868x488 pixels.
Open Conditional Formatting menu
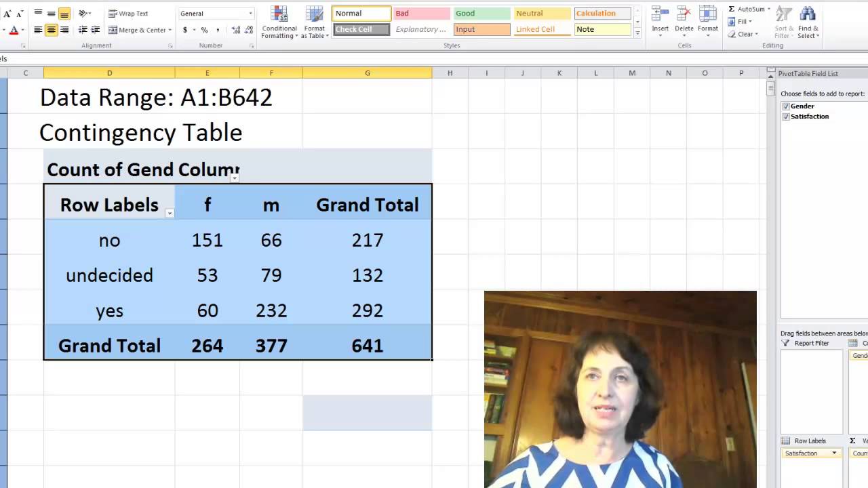point(279,22)
